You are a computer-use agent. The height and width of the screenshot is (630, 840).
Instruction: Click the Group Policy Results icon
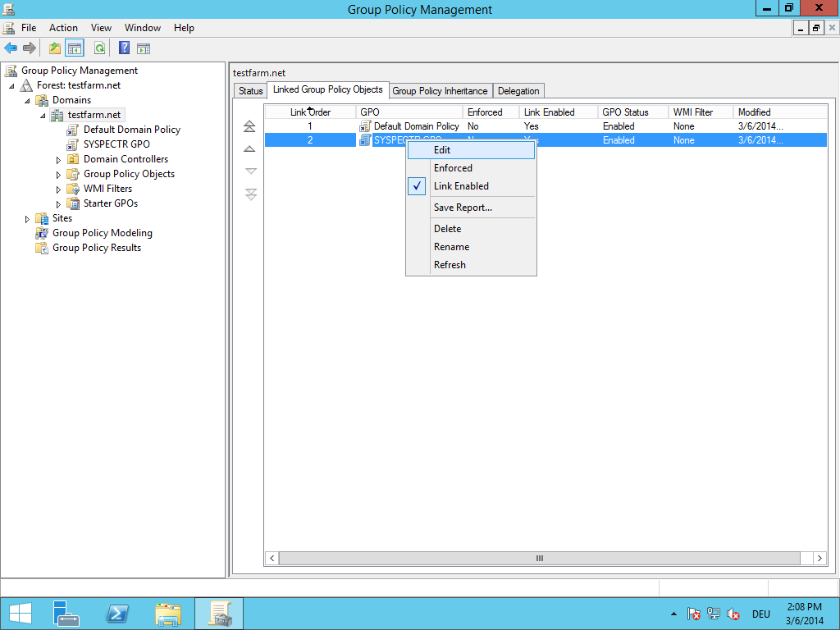[x=42, y=248]
